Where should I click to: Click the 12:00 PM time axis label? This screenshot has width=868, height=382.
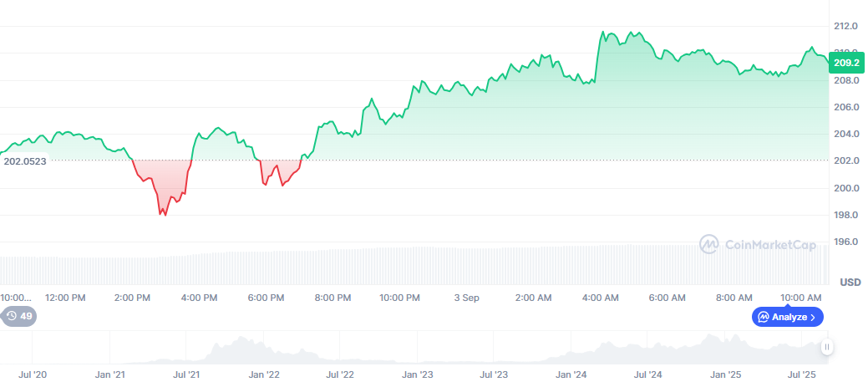point(65,298)
